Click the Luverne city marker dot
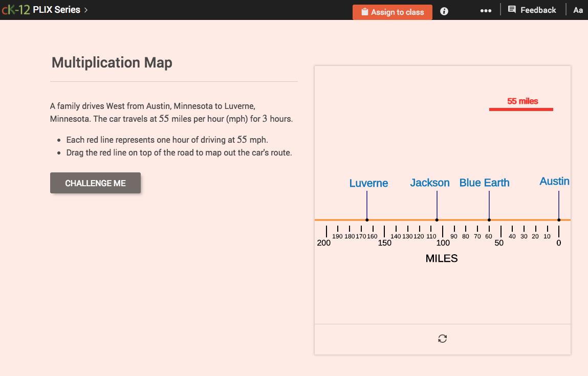The height and width of the screenshot is (376, 588). [x=367, y=219]
